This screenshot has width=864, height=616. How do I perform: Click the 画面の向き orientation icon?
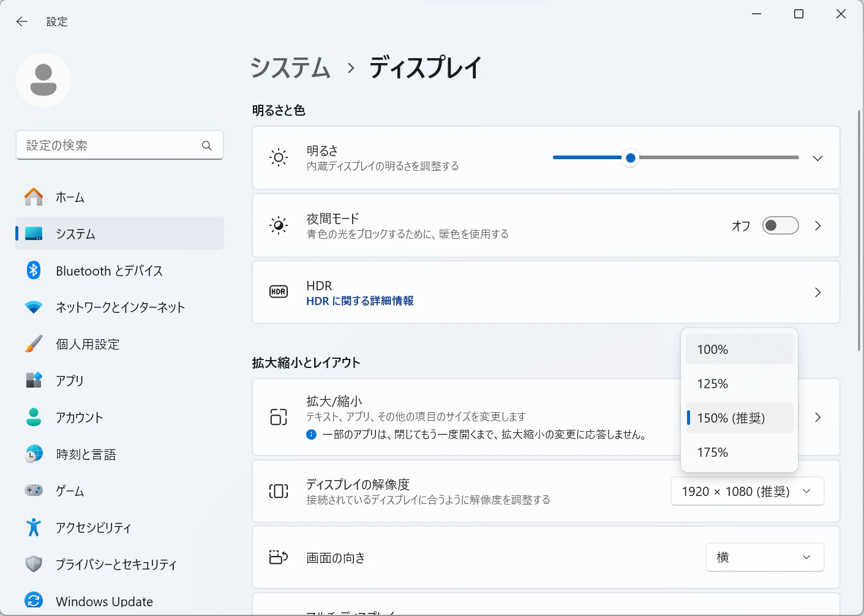(x=279, y=557)
